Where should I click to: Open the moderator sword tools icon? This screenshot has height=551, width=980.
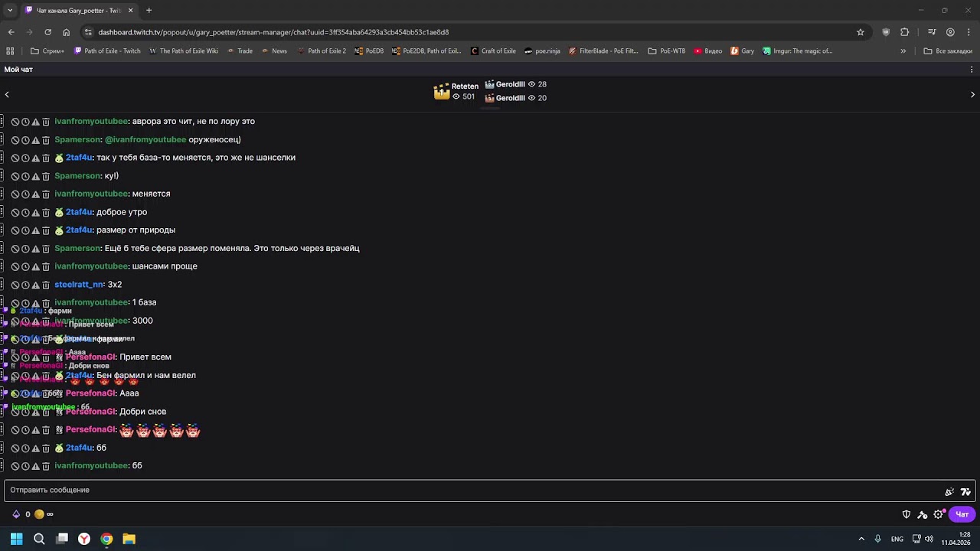tap(923, 514)
